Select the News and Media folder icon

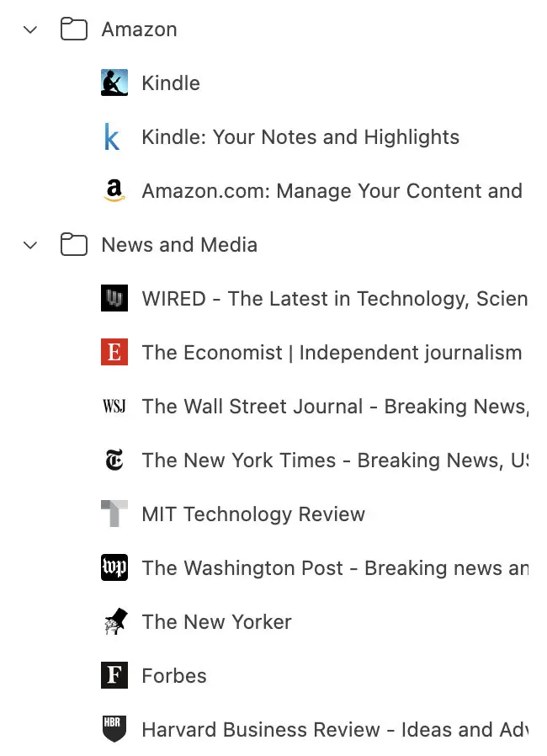click(74, 245)
